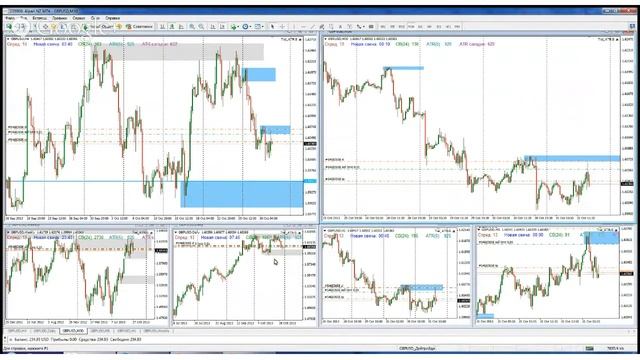Show the Market Watch window icon
Image resolution: width=640 pixels, height=360 pixels.
35,27
